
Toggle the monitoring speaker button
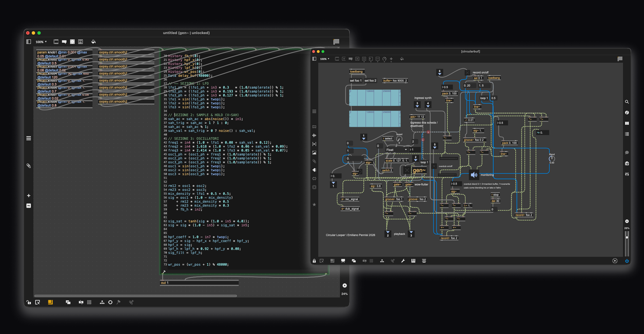474,175
